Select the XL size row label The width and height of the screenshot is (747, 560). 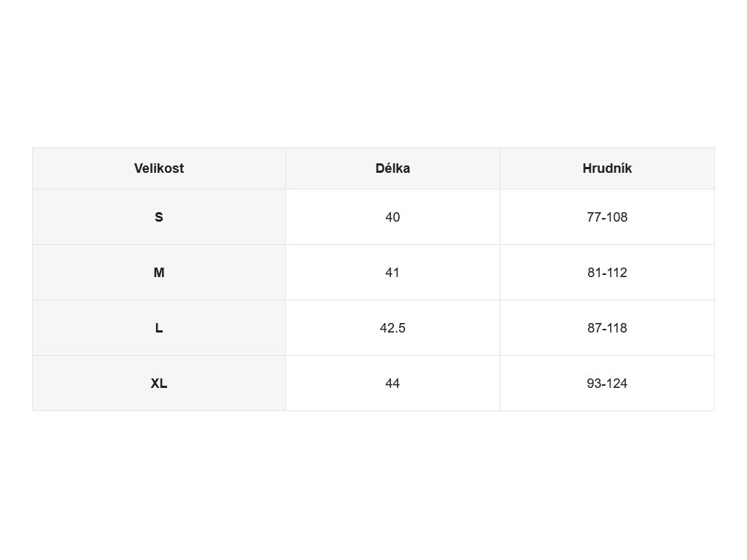(x=158, y=384)
